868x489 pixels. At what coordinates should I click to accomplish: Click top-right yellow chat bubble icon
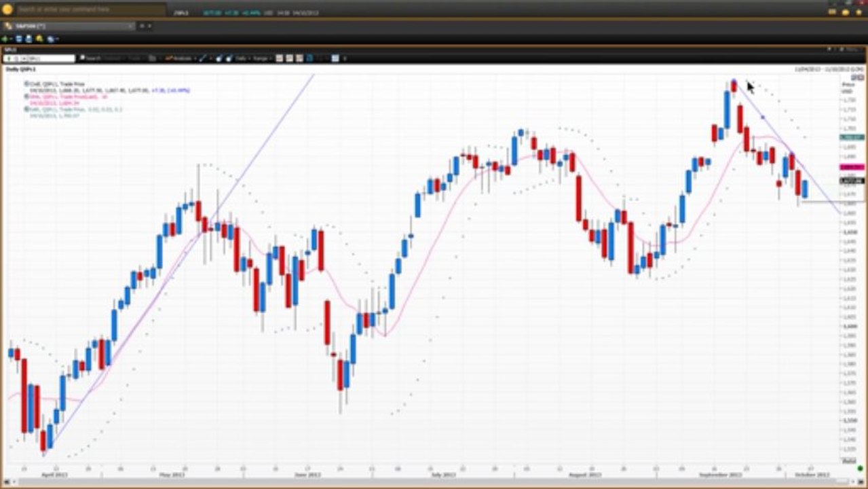845,12
